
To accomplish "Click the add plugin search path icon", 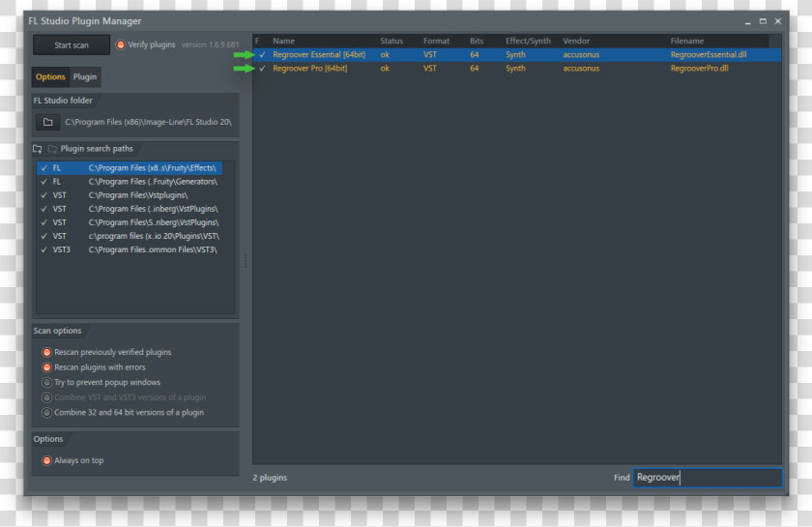I will click(38, 149).
